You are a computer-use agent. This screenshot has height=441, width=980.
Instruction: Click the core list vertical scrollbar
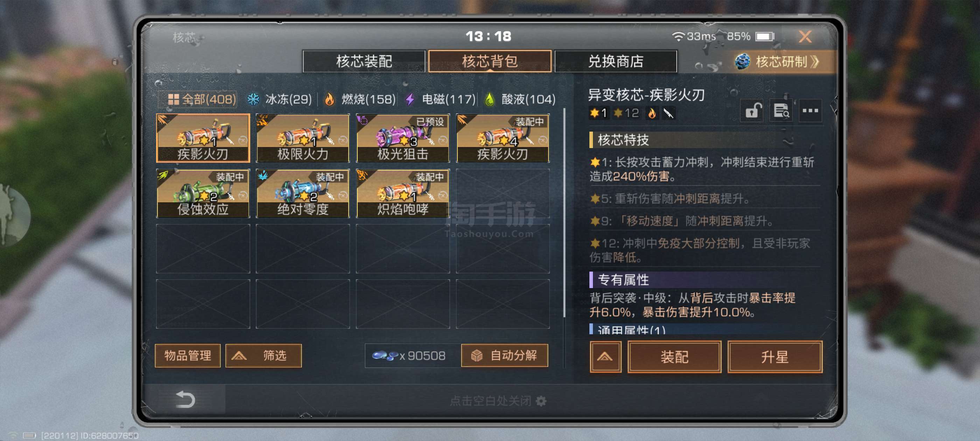coord(564,213)
